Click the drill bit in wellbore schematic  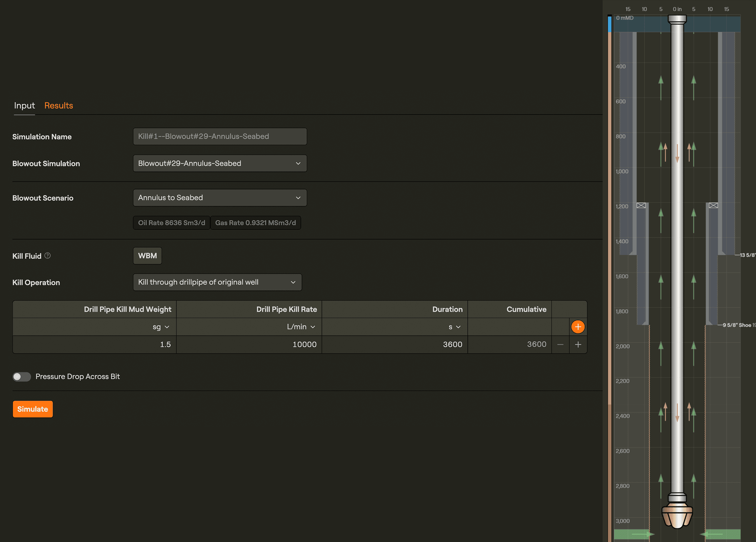677,515
